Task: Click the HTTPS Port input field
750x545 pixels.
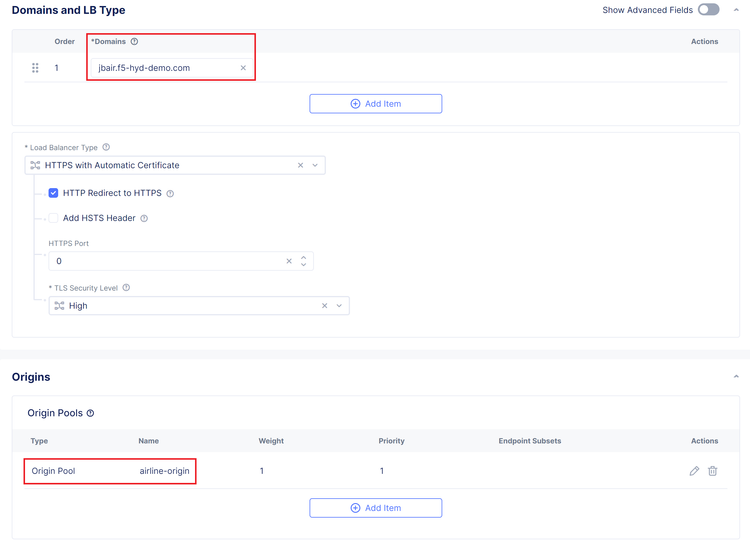Action: point(165,261)
